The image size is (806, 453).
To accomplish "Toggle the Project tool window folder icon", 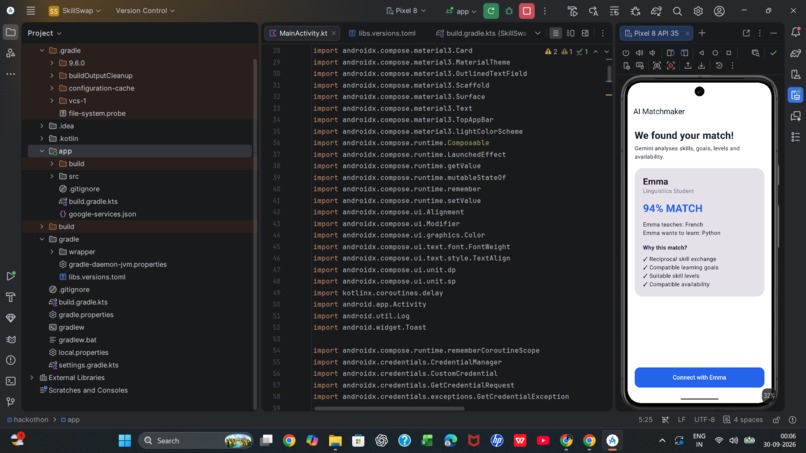I will [x=10, y=32].
